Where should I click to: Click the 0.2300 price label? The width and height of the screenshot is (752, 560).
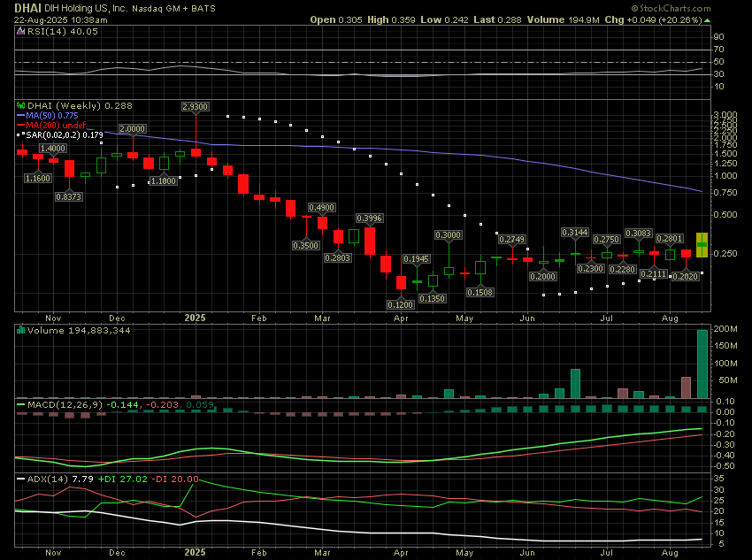tap(590, 268)
